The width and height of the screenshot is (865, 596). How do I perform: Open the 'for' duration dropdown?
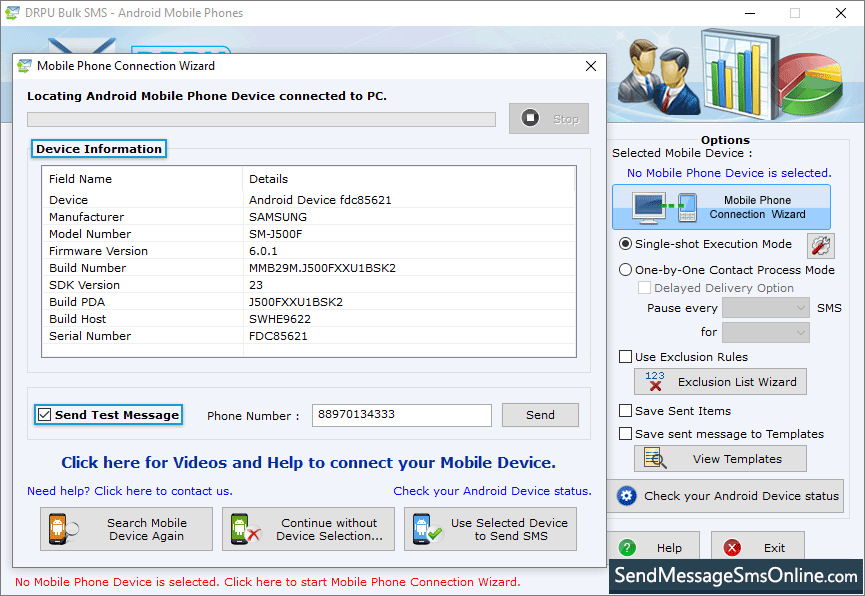click(x=766, y=332)
